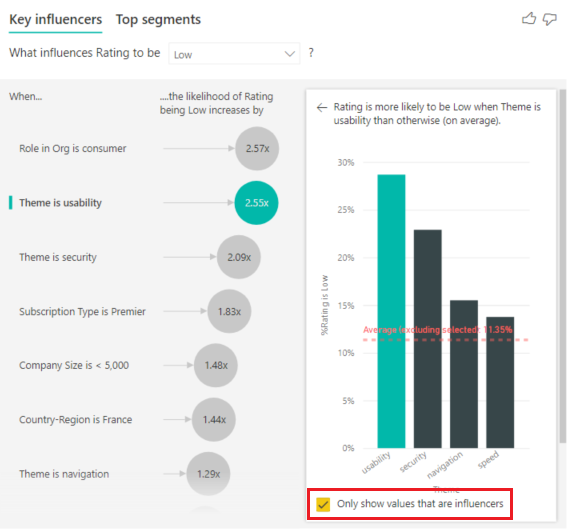The width and height of the screenshot is (570, 530).
Task: Select the 2.09x security bubble
Action: tap(239, 257)
